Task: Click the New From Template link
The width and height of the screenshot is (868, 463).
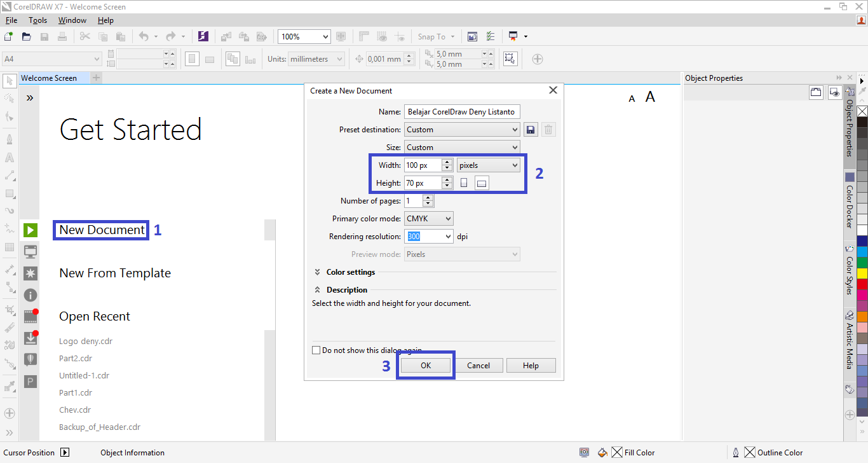Action: coord(115,273)
